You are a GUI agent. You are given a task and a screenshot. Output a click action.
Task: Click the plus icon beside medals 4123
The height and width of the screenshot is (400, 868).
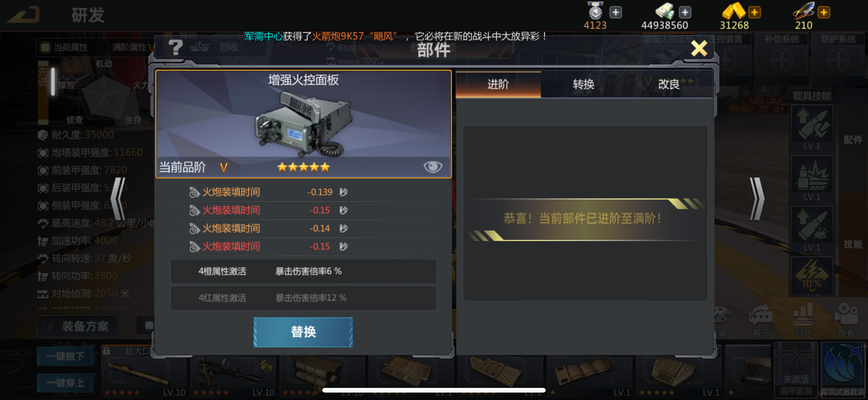[616, 12]
